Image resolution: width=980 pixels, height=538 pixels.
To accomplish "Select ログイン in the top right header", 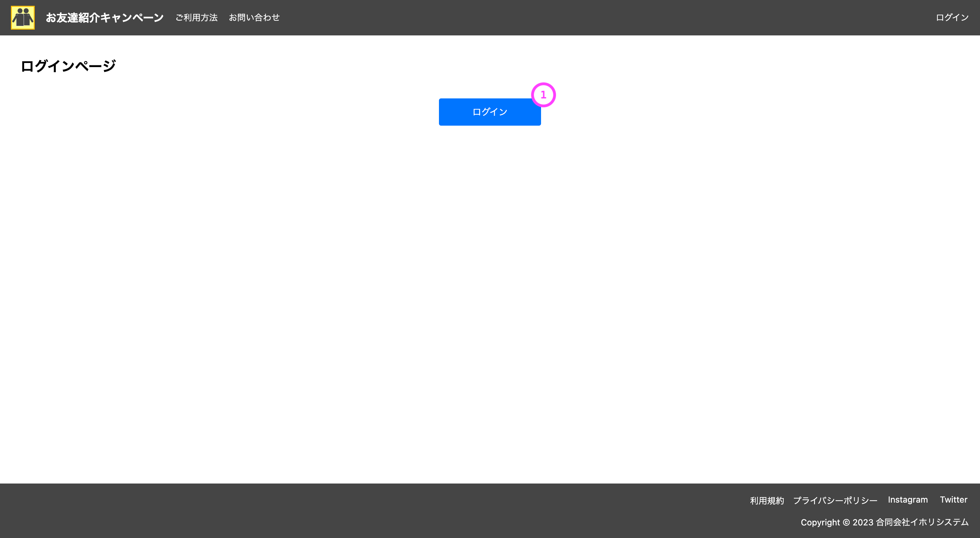I will coord(951,17).
